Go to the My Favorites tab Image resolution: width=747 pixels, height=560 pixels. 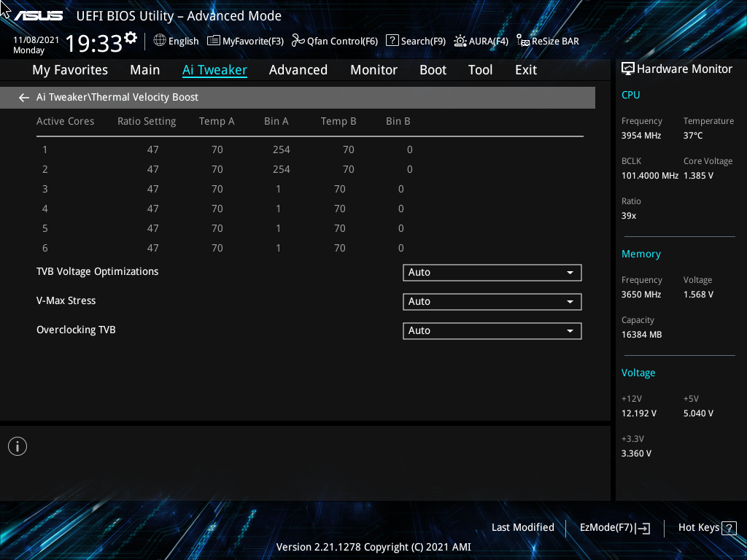click(x=70, y=70)
